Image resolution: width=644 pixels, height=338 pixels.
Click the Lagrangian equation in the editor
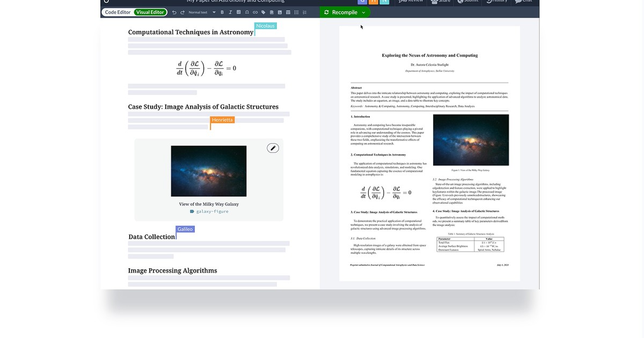(x=207, y=68)
